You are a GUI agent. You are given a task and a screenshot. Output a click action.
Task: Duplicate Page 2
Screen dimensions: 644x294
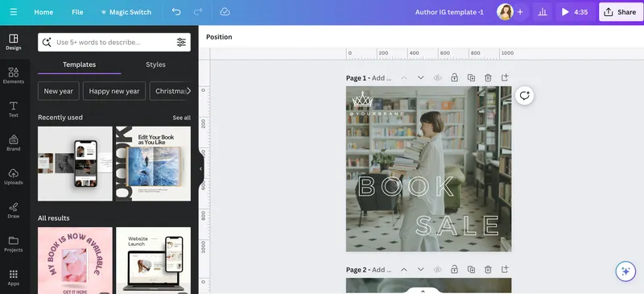[471, 269]
